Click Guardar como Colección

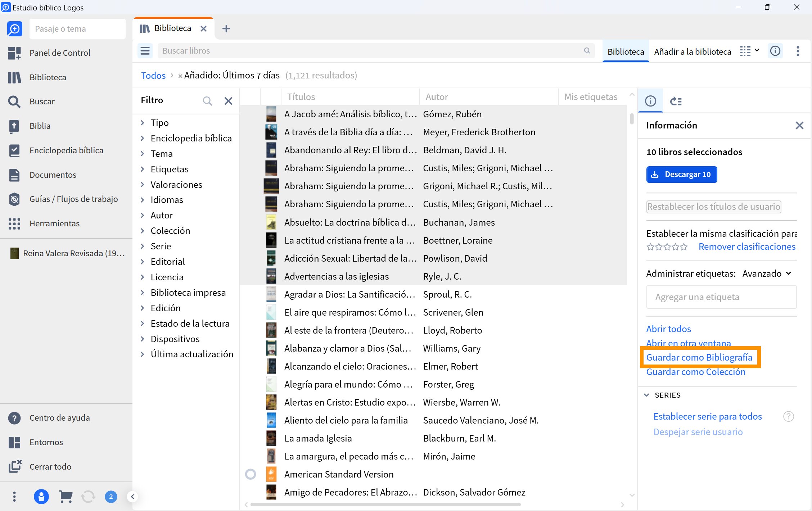coord(695,372)
